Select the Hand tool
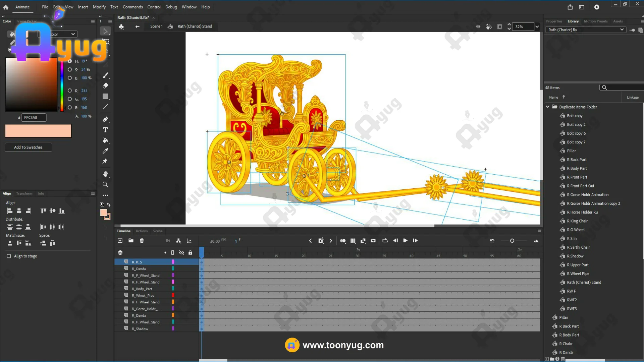Screen dimensions: 644x362 pos(105,174)
